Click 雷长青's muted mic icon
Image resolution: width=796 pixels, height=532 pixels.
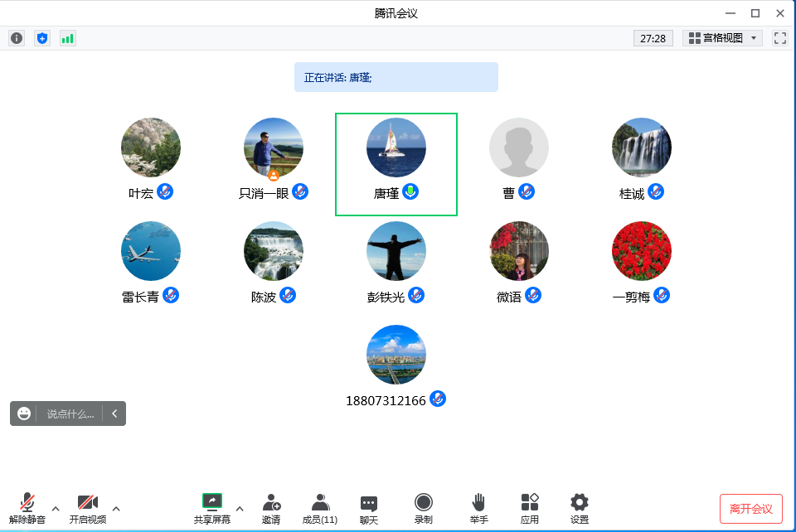171,295
